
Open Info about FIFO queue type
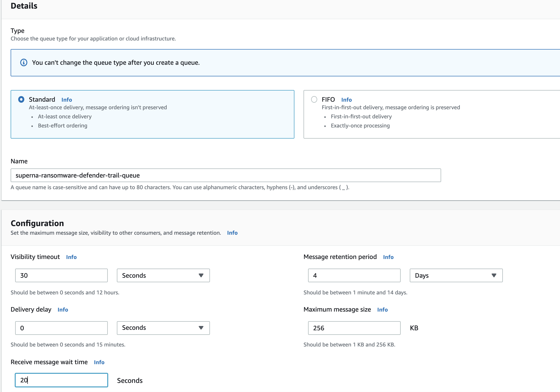pyautogui.click(x=346, y=99)
